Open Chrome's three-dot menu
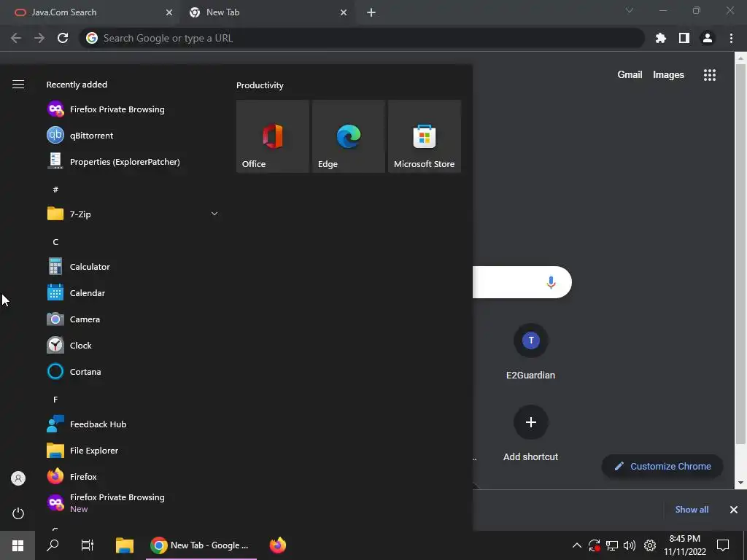Viewport: 747px width, 560px height. (x=731, y=38)
